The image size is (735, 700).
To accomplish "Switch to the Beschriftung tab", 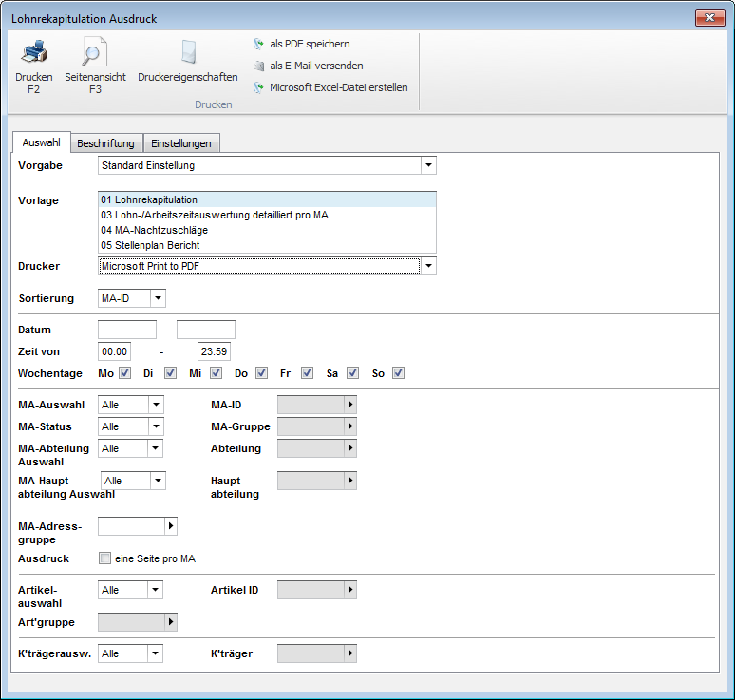I will click(105, 143).
